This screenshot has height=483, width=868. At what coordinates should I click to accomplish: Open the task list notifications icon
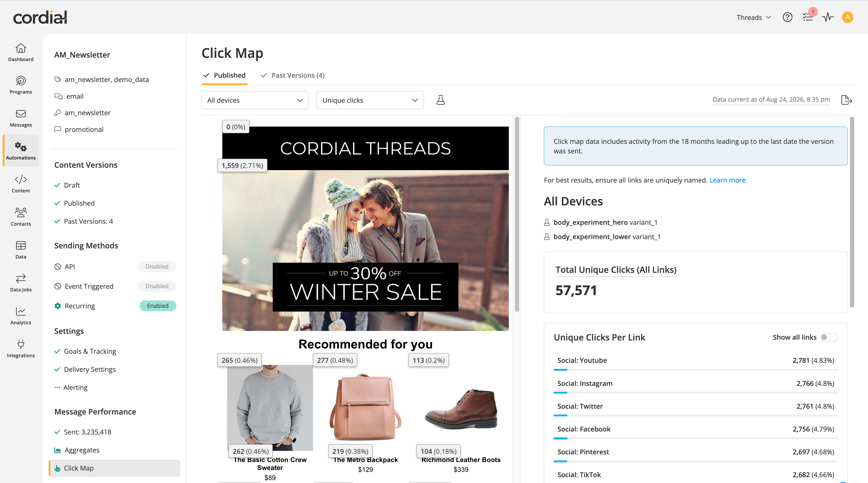tap(808, 17)
